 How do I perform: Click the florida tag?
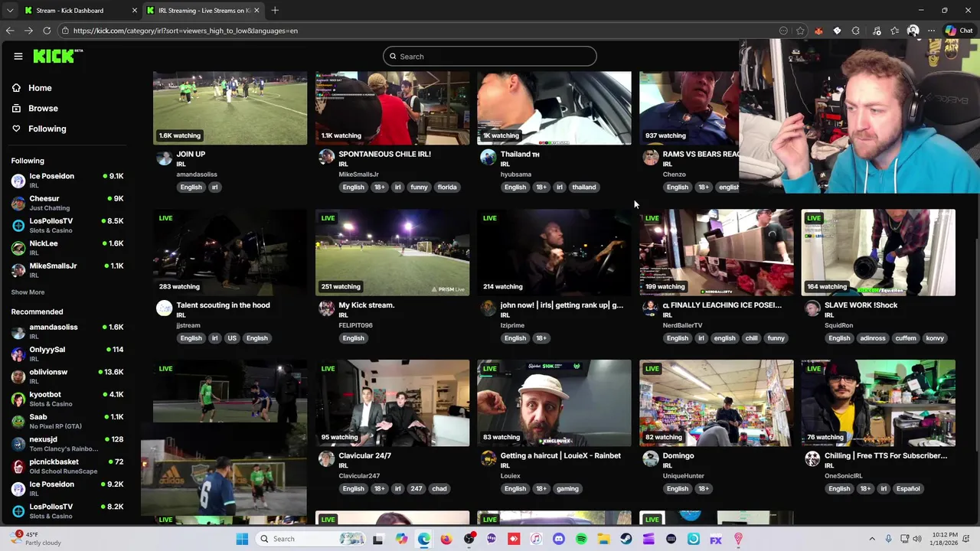(x=447, y=187)
